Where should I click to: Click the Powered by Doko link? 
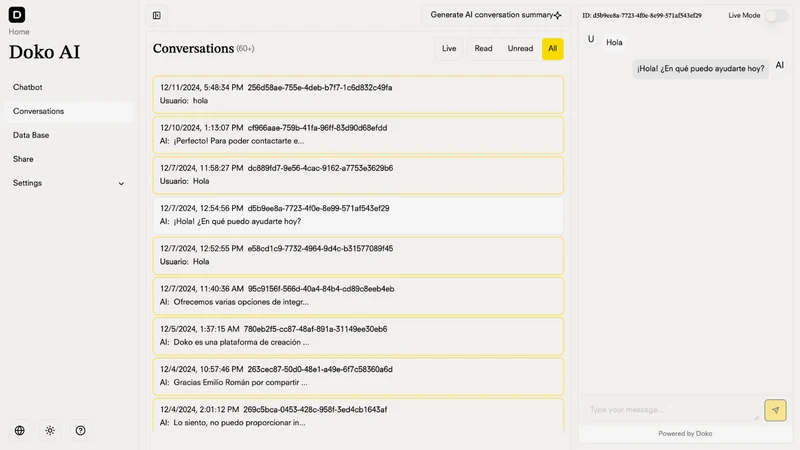[x=685, y=434]
